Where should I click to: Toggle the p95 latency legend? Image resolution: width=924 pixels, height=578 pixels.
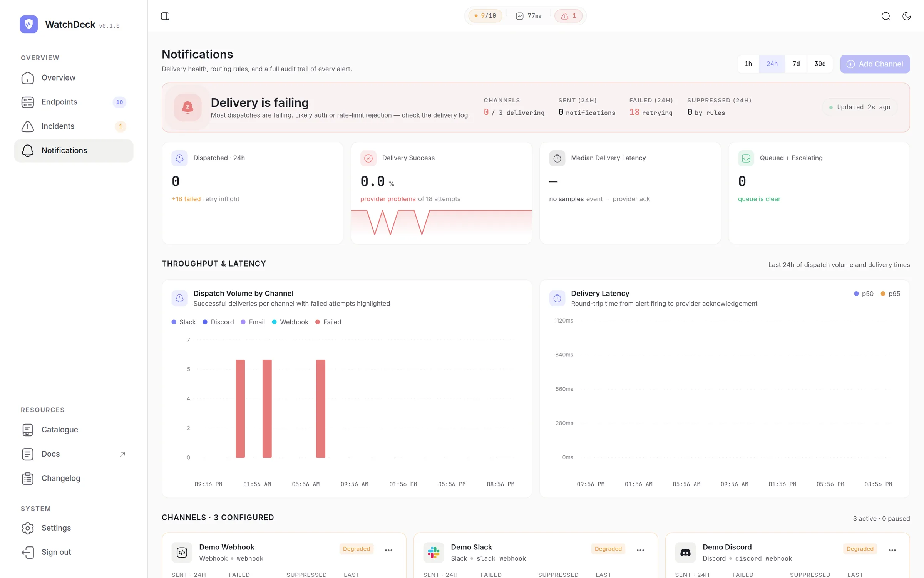tap(890, 294)
